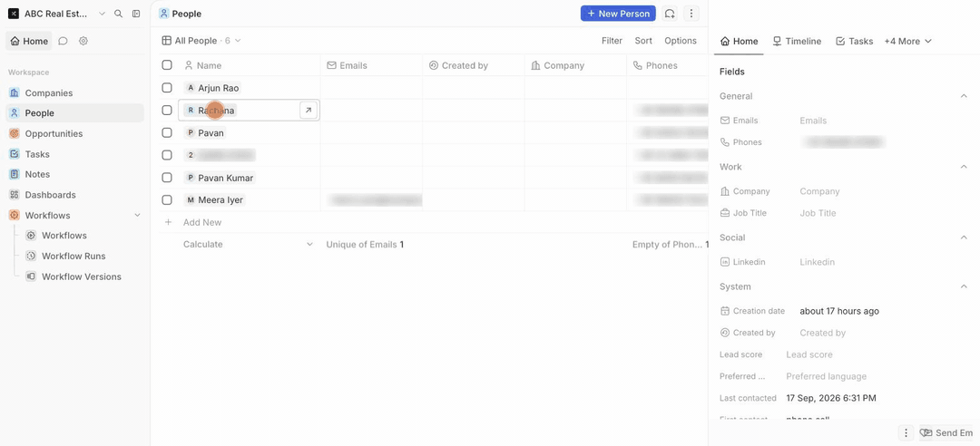Open the +4 More tabs dropdown
The height and width of the screenshot is (446, 980).
(x=907, y=41)
